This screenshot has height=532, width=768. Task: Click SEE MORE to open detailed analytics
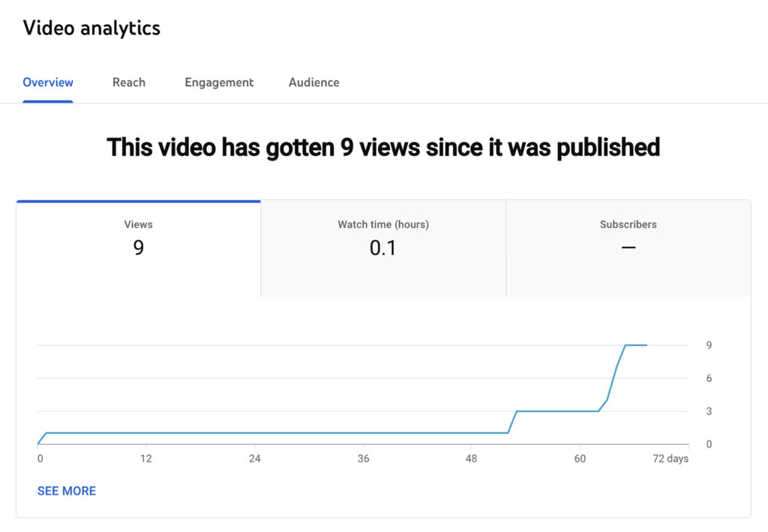(x=66, y=491)
